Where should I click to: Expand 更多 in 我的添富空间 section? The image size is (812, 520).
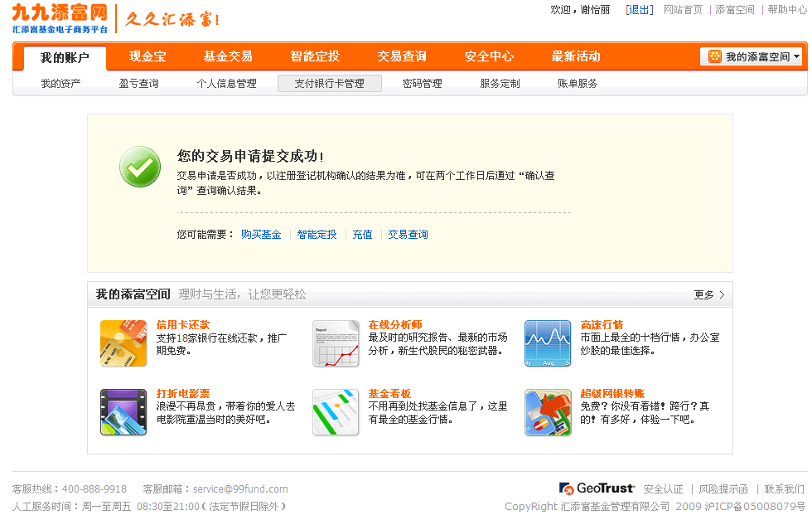(x=708, y=294)
